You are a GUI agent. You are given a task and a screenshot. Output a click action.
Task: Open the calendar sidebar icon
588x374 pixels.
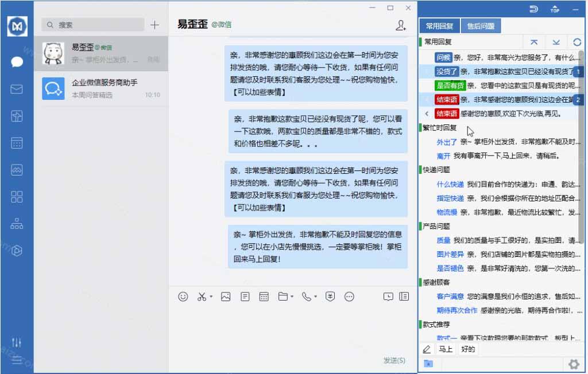pyautogui.click(x=17, y=143)
